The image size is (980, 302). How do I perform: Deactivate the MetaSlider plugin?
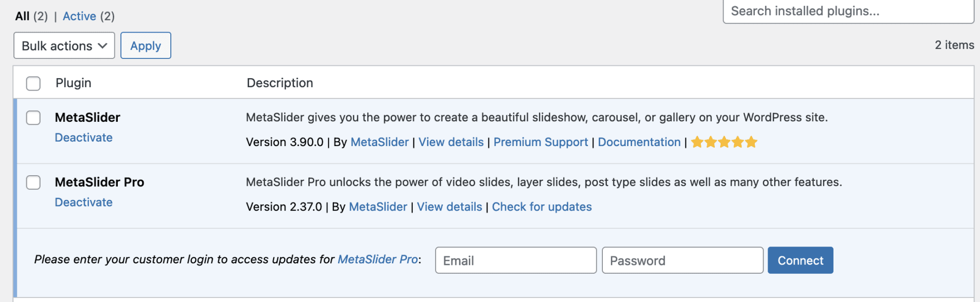[x=83, y=138]
